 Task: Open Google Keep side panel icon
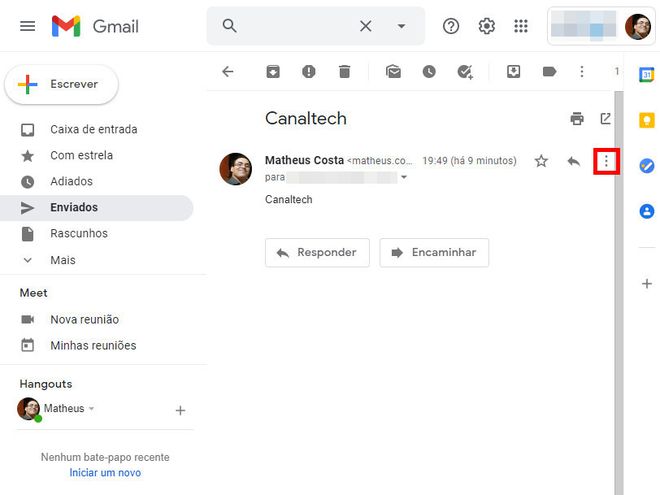click(x=647, y=120)
